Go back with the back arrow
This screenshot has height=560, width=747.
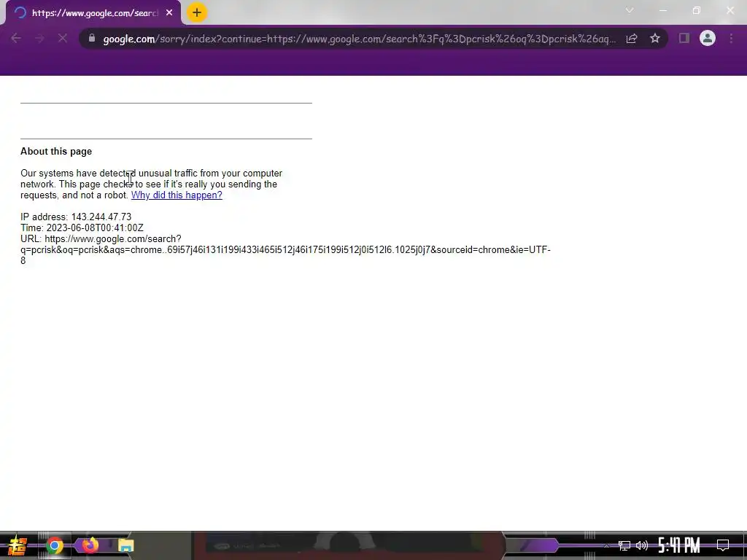point(16,38)
